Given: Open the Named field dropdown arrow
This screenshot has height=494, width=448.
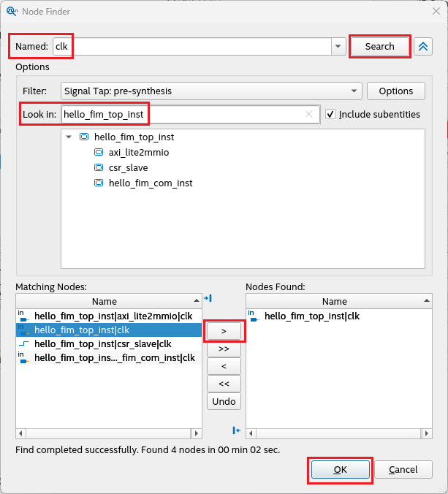Looking at the screenshot, I should coord(338,47).
